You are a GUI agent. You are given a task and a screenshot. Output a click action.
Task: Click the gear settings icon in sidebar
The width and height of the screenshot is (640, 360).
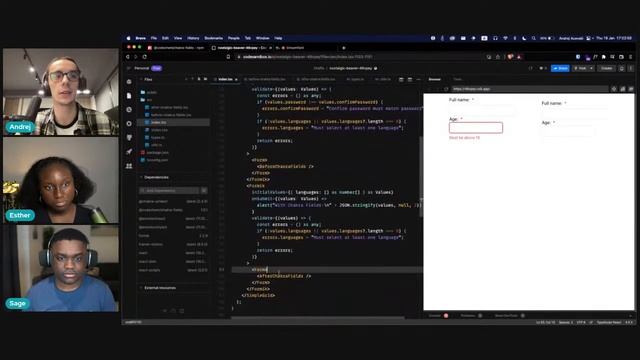click(129, 123)
